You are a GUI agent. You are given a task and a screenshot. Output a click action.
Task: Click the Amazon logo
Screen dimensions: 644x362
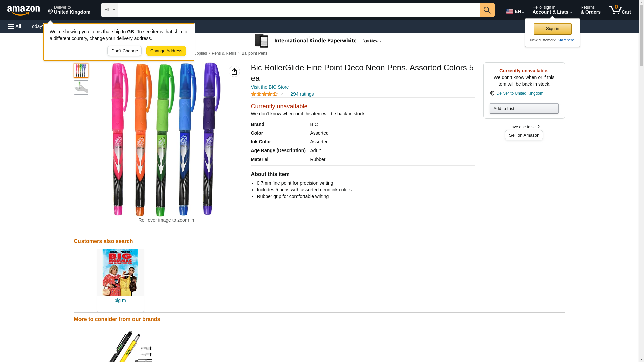[x=23, y=10]
